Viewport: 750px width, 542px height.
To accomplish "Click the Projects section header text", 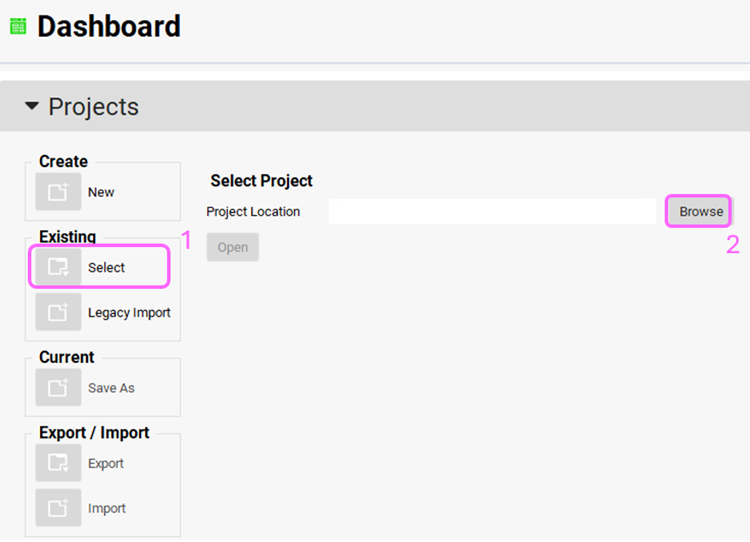I will click(x=93, y=107).
